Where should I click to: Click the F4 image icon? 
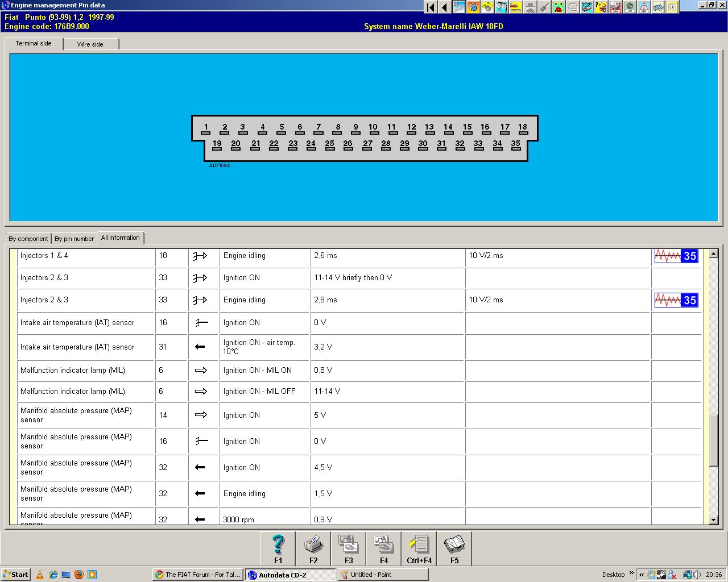(384, 548)
